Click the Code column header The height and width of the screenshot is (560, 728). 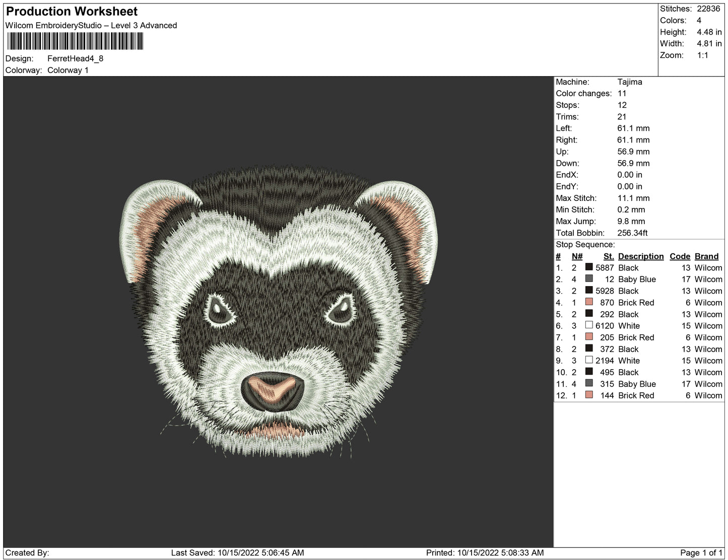point(680,256)
